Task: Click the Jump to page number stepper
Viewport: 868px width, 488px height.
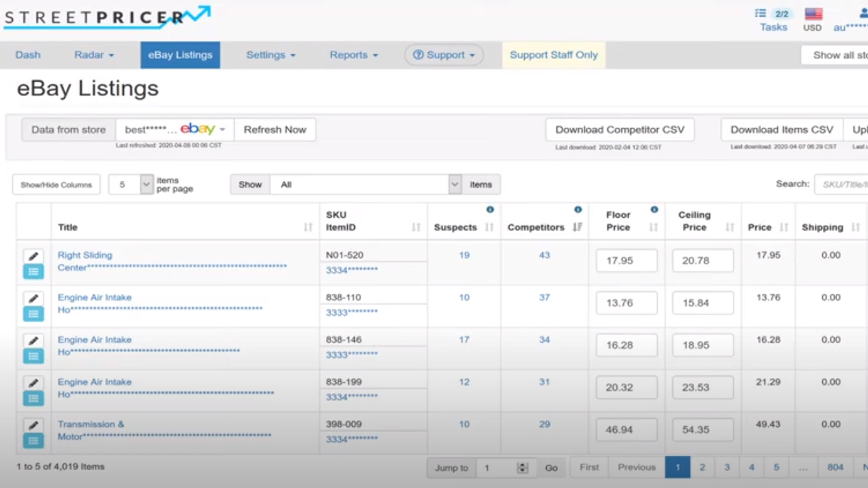Action: pos(522,468)
